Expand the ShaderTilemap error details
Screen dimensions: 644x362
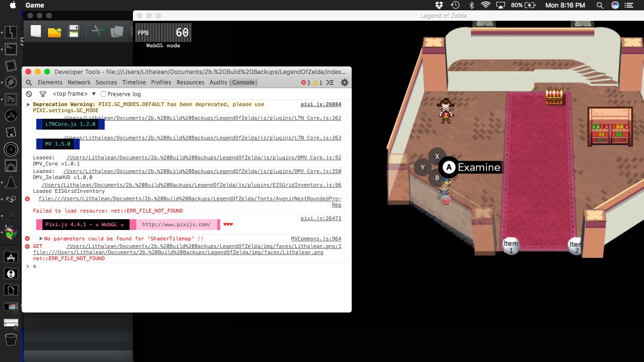tap(41, 239)
